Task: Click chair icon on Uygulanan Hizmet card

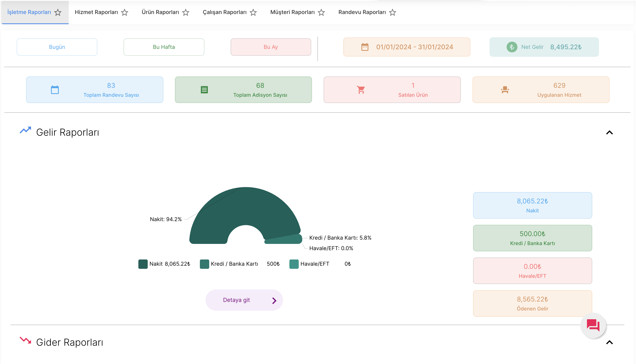Action: (x=505, y=90)
